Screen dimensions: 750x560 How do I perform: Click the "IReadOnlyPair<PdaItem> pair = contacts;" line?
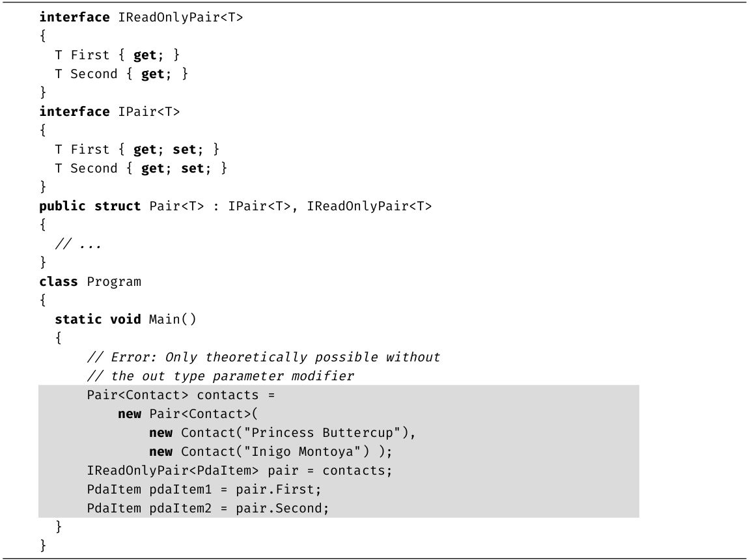pos(240,471)
